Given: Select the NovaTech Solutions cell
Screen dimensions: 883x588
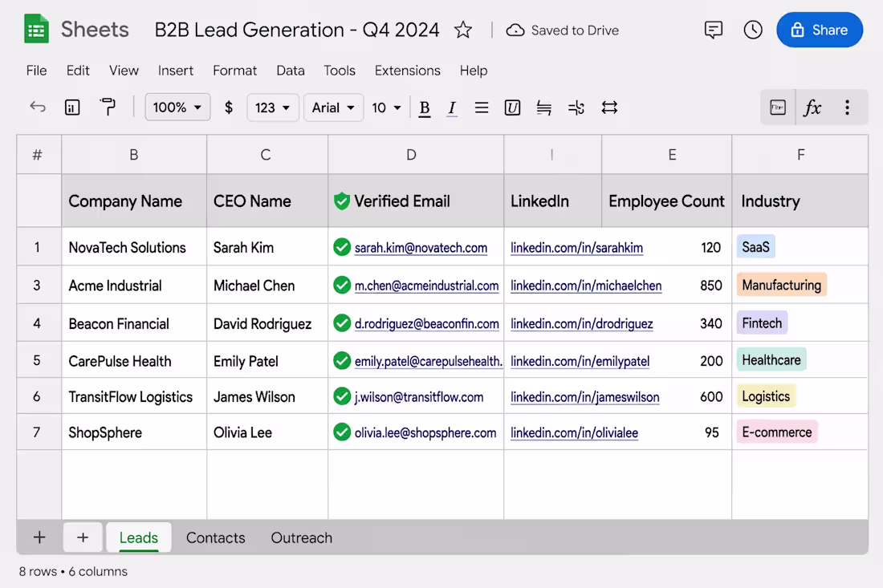Looking at the screenshot, I should [134, 247].
